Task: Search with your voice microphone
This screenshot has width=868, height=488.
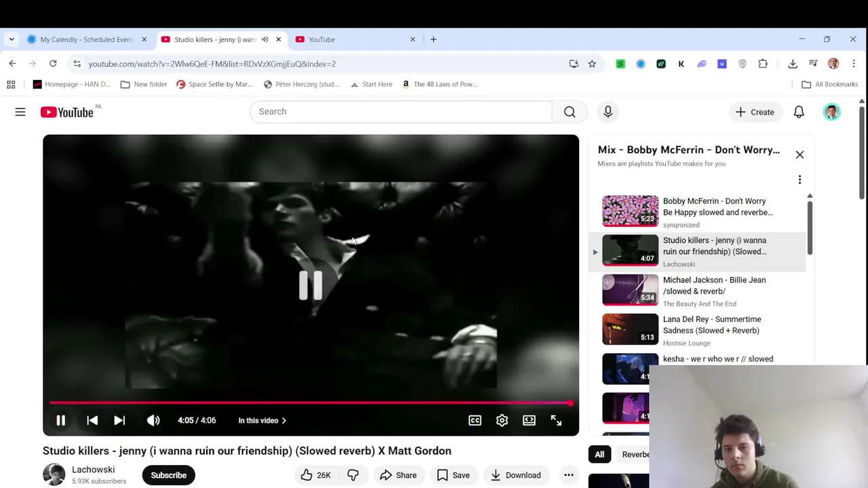Action: click(608, 111)
